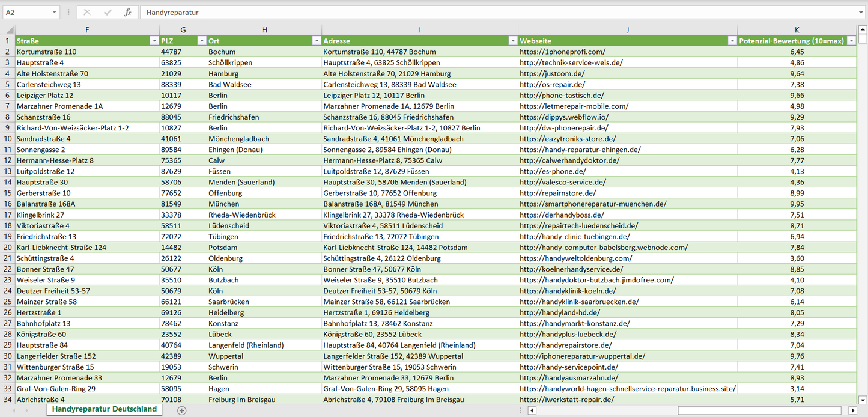This screenshot has height=417, width=868.
Task: Expand the Name Box dropdown arrow
Action: coord(55,12)
